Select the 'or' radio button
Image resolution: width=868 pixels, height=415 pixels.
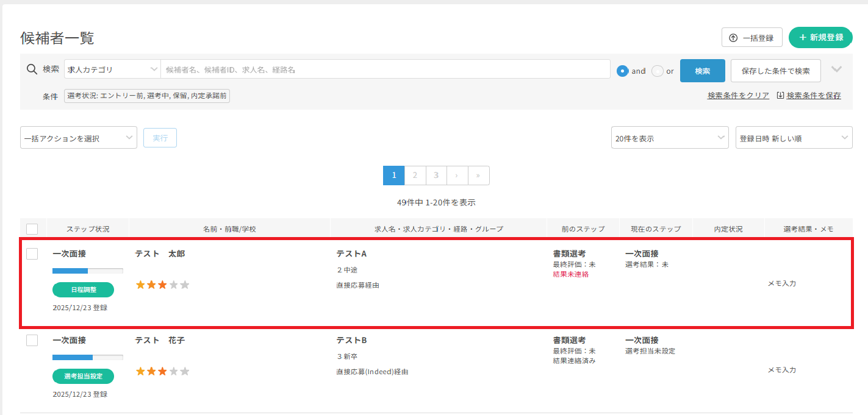pyautogui.click(x=658, y=71)
